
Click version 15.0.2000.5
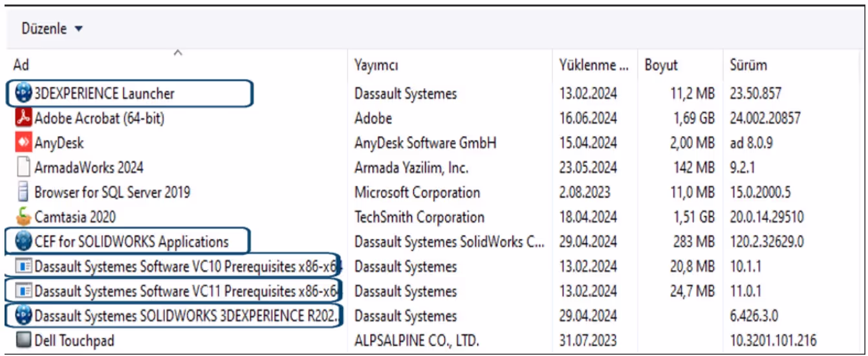tap(761, 192)
